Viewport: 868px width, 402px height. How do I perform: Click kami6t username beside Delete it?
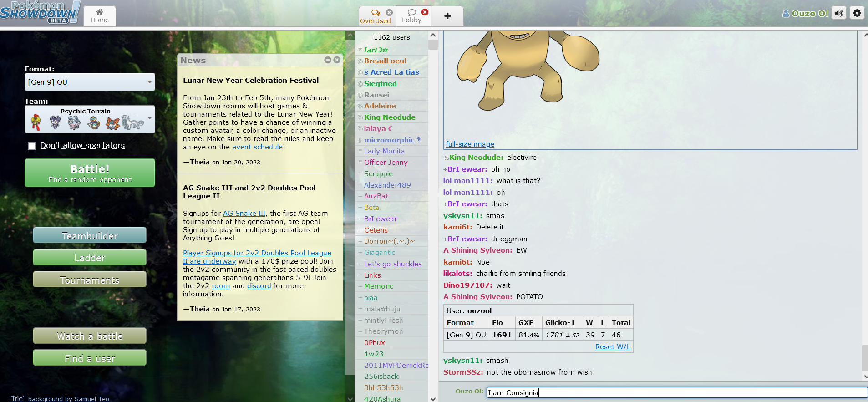click(457, 227)
